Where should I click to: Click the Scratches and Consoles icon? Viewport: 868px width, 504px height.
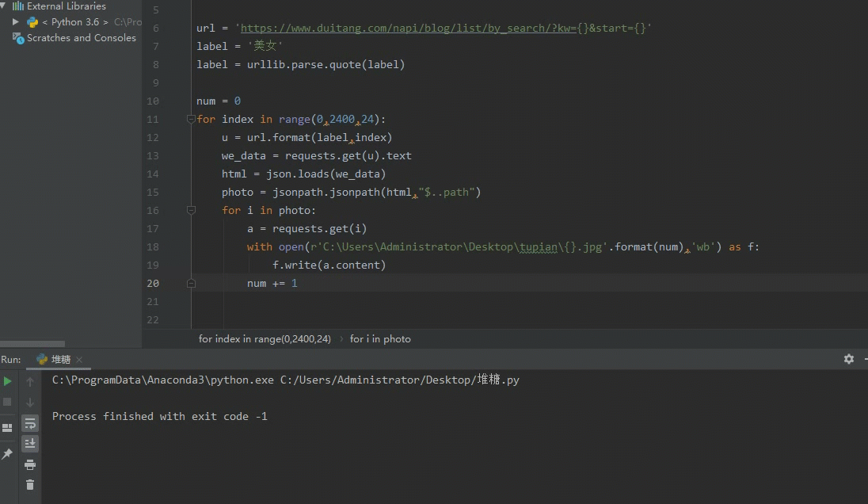(18, 38)
